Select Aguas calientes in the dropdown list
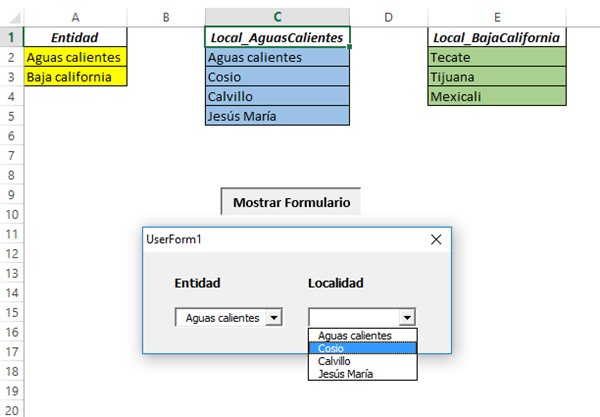600x417 pixels. 355,336
